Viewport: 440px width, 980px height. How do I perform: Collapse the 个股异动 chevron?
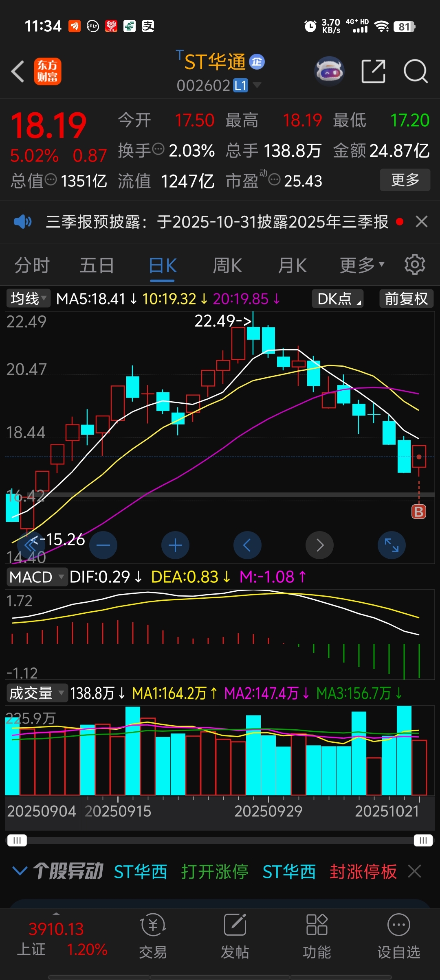[x=20, y=871]
